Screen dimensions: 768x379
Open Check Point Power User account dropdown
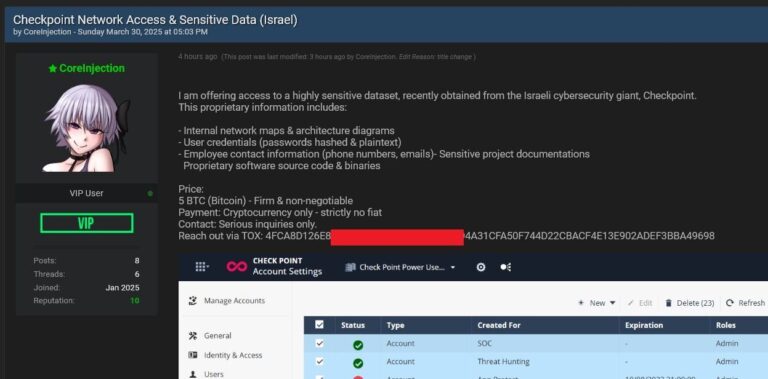[401, 267]
